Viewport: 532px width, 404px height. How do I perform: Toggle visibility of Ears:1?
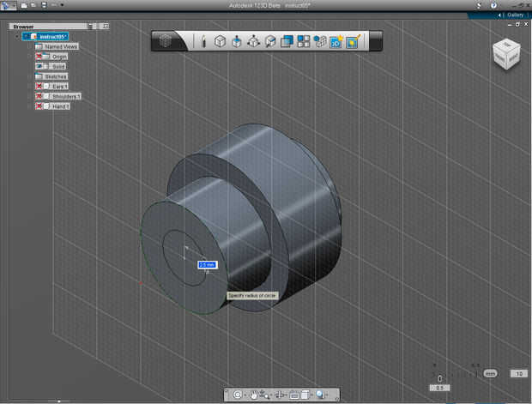pos(39,87)
